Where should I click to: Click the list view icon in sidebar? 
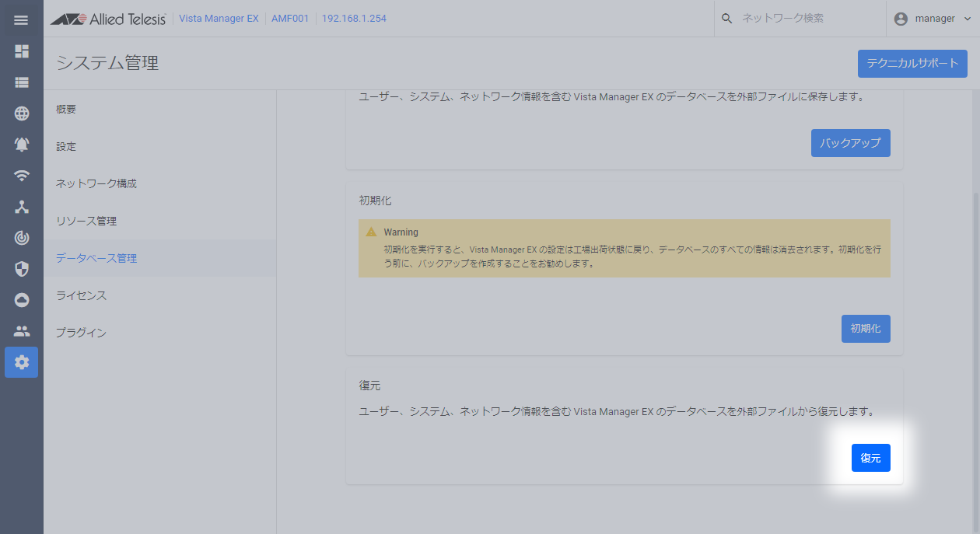pyautogui.click(x=22, y=82)
